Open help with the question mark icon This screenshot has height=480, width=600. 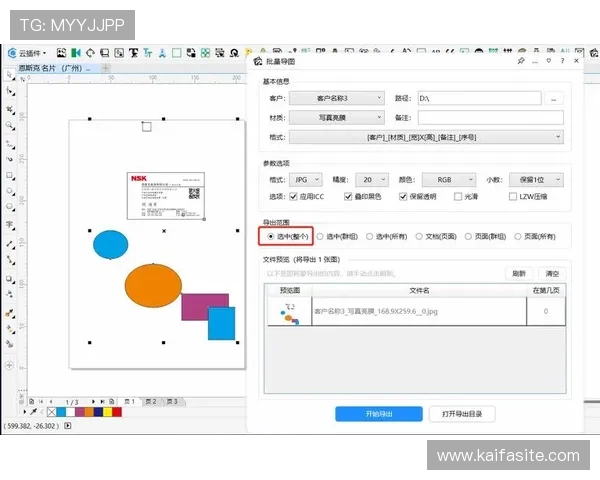(562, 60)
